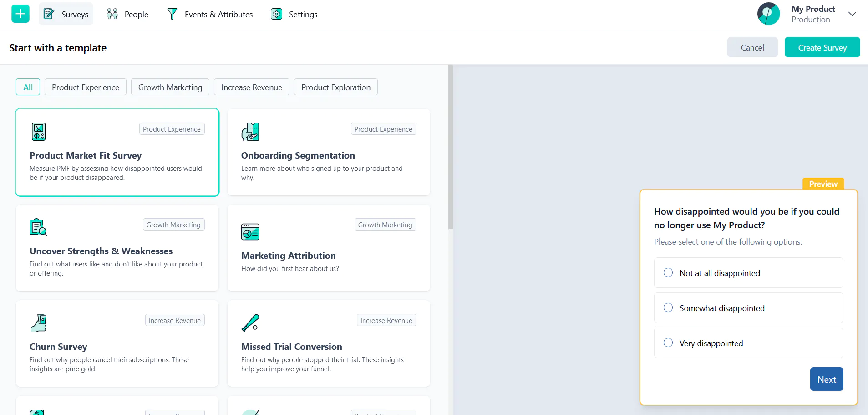Open the People section icon
868x415 pixels.
[x=112, y=14]
